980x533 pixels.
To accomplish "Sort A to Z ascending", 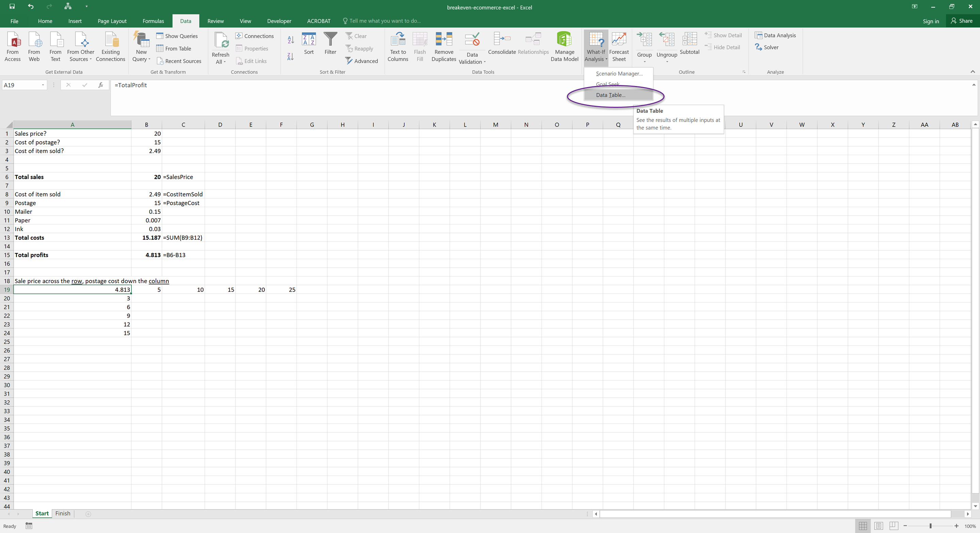I will pyautogui.click(x=291, y=39).
